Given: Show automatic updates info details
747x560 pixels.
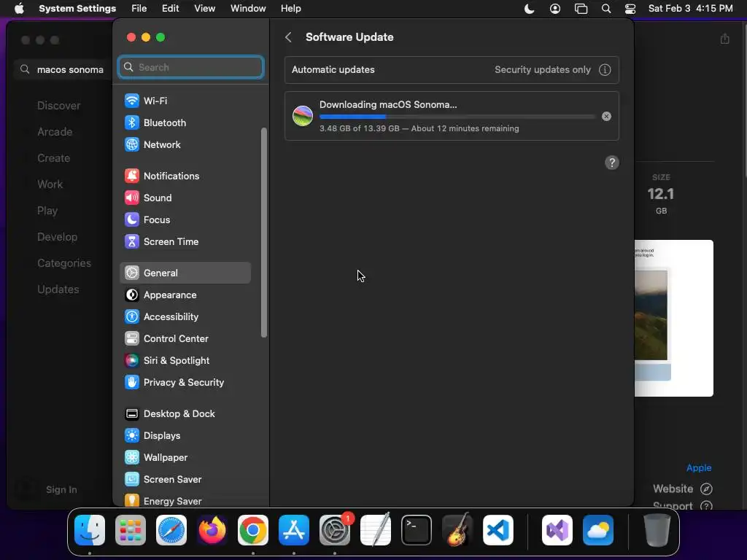Looking at the screenshot, I should [605, 70].
